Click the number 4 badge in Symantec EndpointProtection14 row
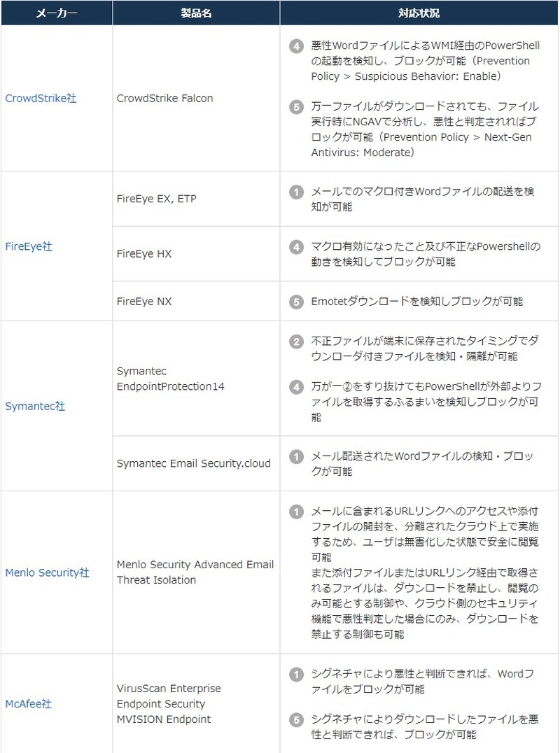This screenshot has width=560, height=753. click(297, 387)
